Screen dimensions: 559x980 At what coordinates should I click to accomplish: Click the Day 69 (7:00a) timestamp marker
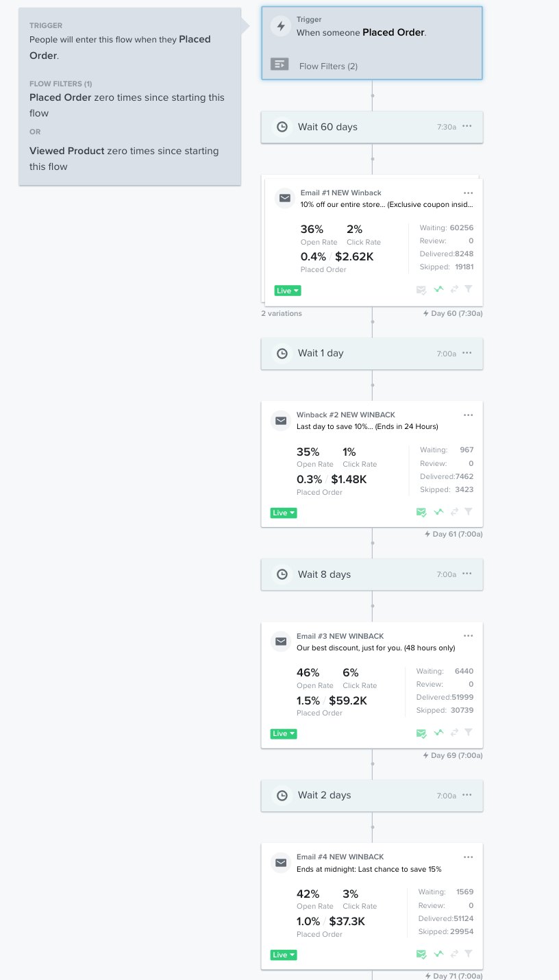453,755
